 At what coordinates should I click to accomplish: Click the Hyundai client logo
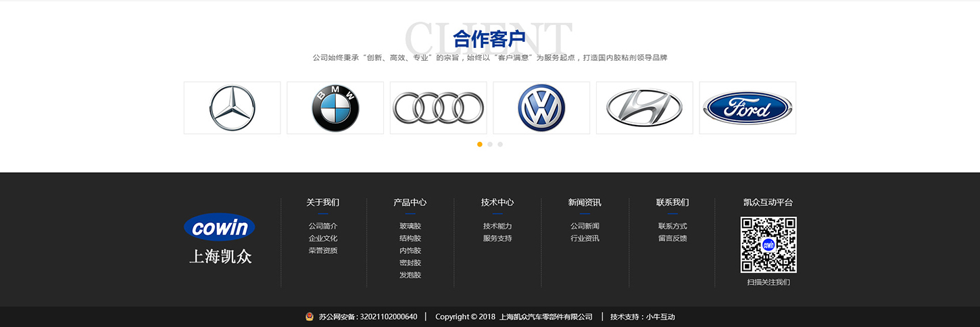pyautogui.click(x=644, y=108)
